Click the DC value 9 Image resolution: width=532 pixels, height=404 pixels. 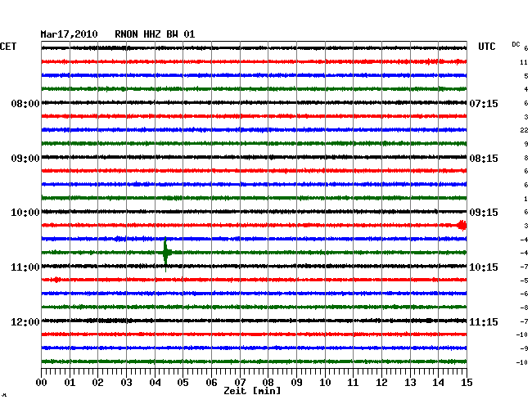point(526,144)
